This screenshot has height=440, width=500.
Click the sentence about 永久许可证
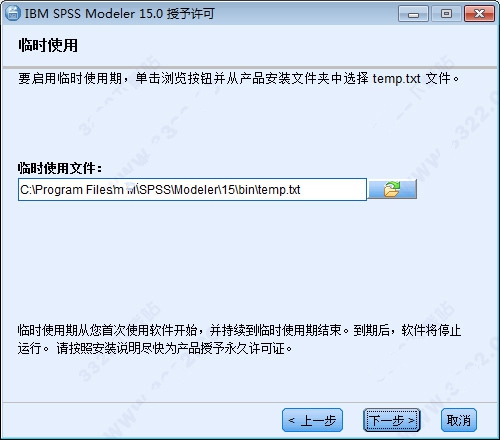[x=174, y=349]
